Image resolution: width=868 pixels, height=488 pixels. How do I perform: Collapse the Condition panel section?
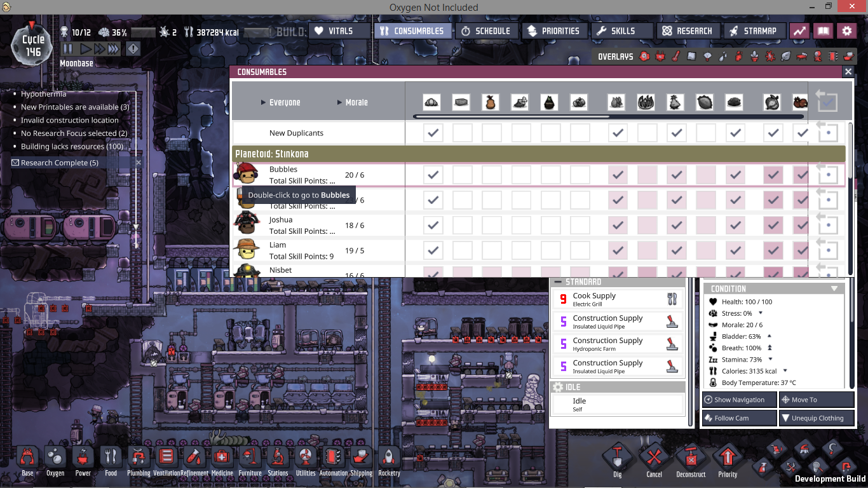coord(834,288)
